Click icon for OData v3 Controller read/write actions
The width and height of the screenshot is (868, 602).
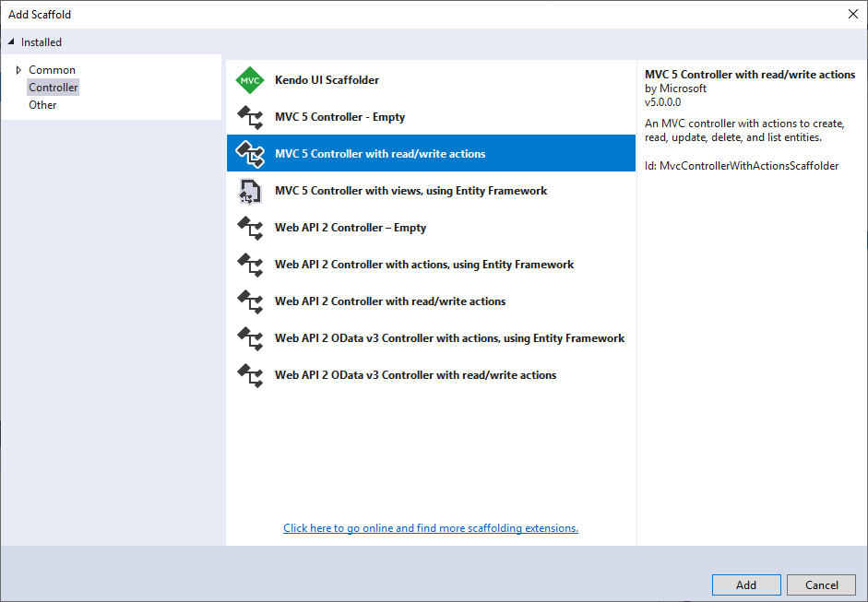tap(250, 375)
